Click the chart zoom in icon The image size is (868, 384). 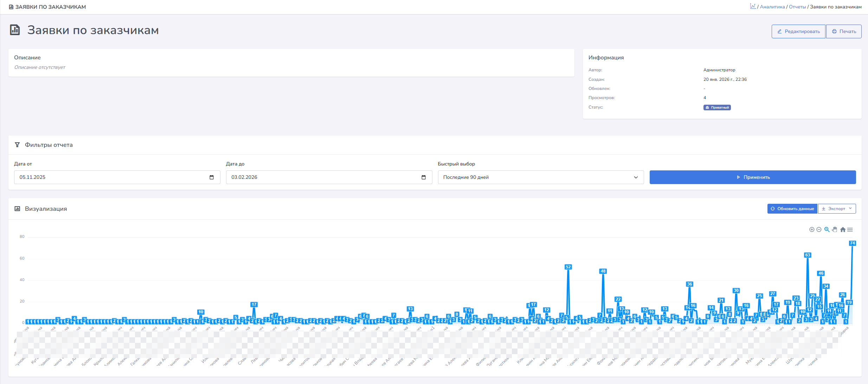(812, 229)
